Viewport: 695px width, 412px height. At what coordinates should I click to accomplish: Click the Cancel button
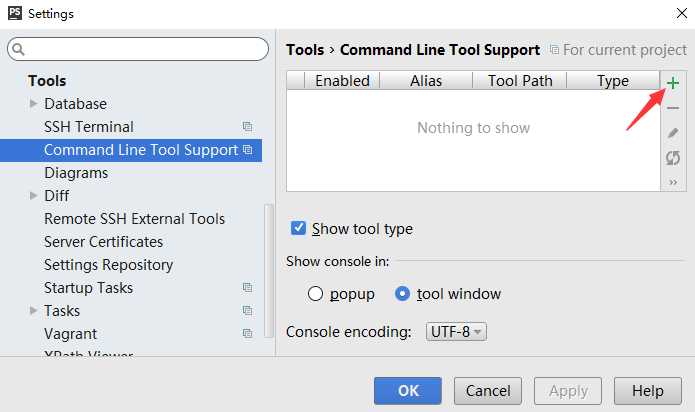point(488,391)
